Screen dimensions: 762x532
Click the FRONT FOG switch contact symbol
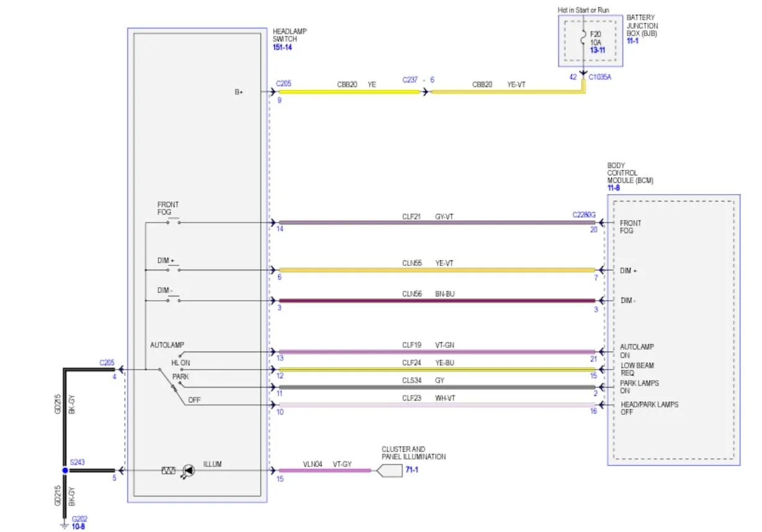(x=173, y=222)
